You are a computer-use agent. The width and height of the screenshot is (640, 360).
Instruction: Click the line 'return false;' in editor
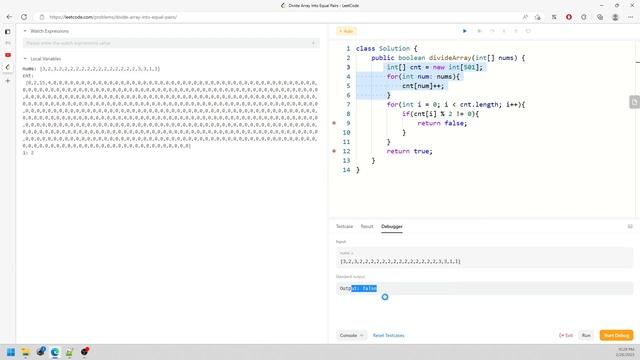coord(442,123)
